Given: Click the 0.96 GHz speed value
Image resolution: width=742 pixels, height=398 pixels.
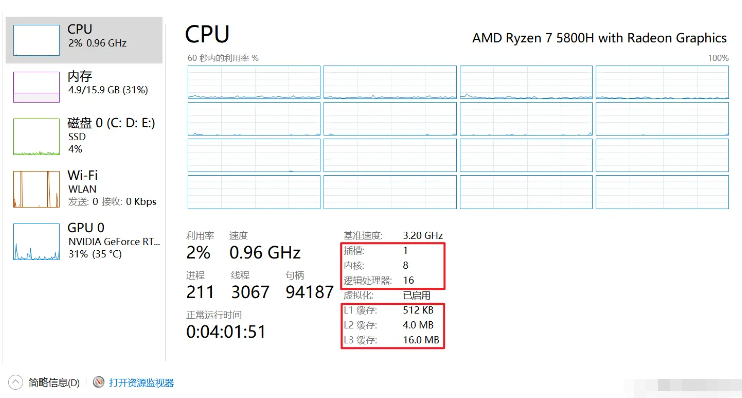Looking at the screenshot, I should pyautogui.click(x=265, y=253).
